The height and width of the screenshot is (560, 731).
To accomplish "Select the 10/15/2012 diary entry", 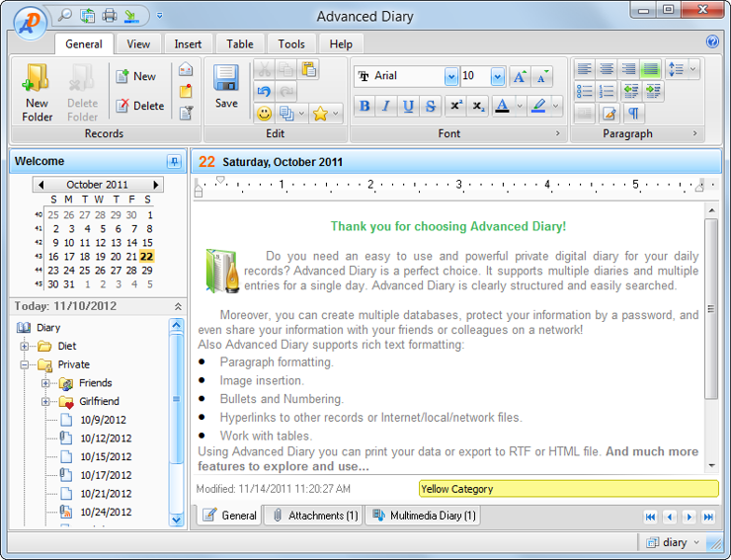I will [x=105, y=456].
